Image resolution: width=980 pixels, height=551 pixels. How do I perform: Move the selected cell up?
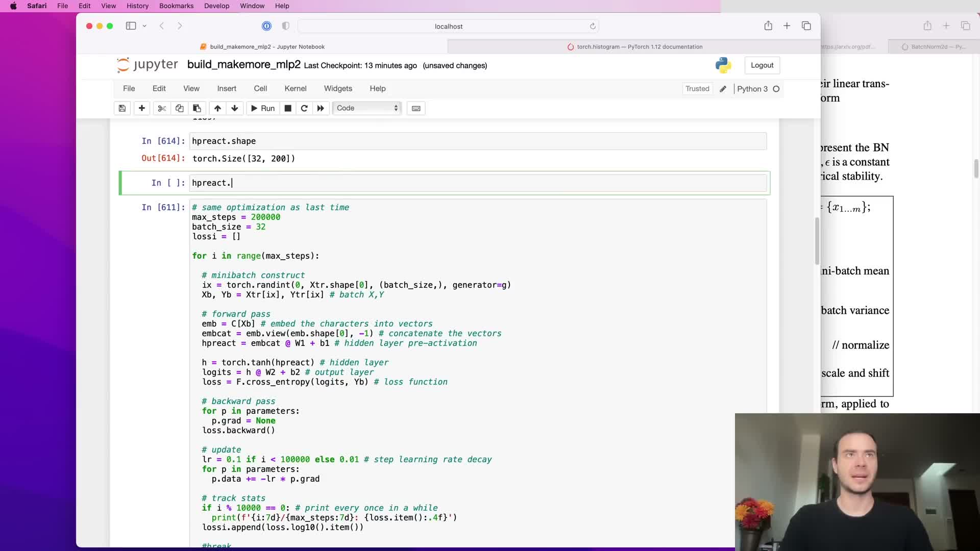[217, 108]
